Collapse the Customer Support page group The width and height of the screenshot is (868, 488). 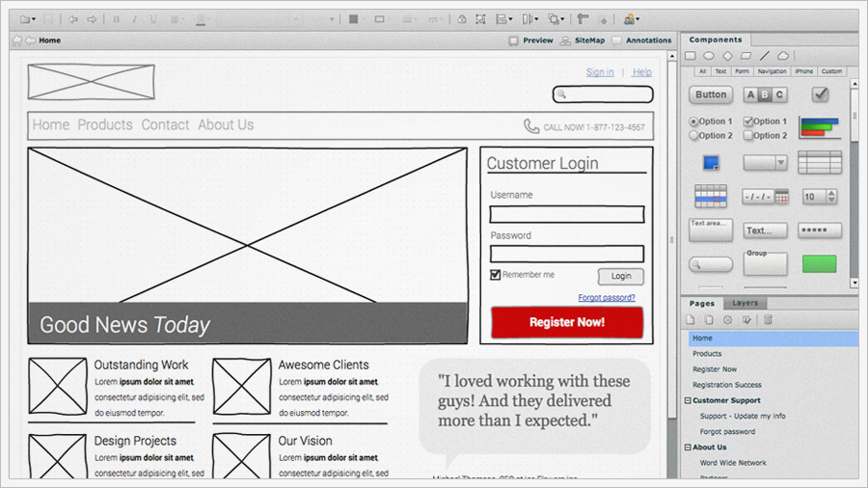click(688, 400)
